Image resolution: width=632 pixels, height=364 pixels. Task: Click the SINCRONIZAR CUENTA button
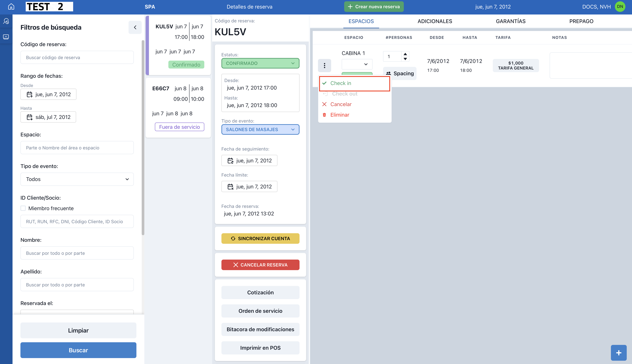[x=260, y=238]
